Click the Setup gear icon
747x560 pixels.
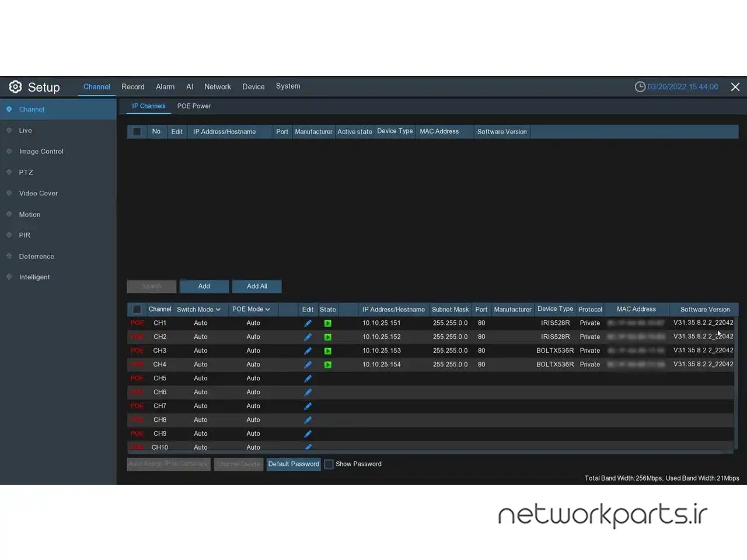(16, 87)
